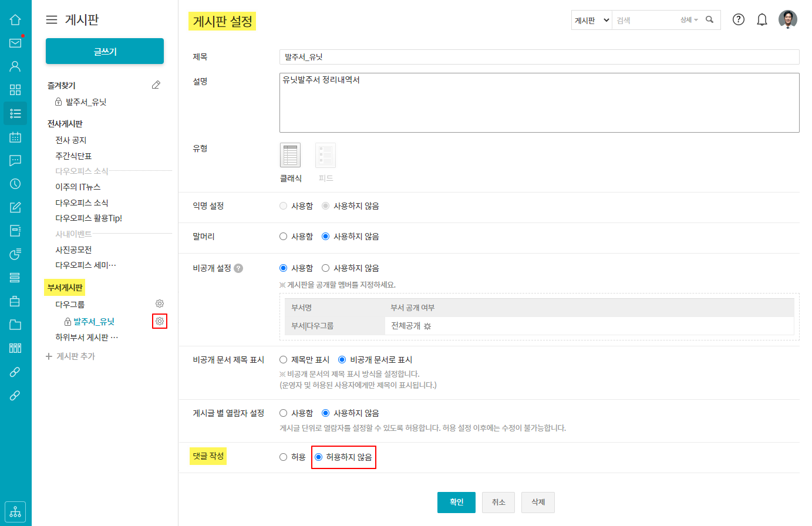Open 전사 공지 board in sidebar
This screenshot has height=526, width=812.
click(x=71, y=140)
